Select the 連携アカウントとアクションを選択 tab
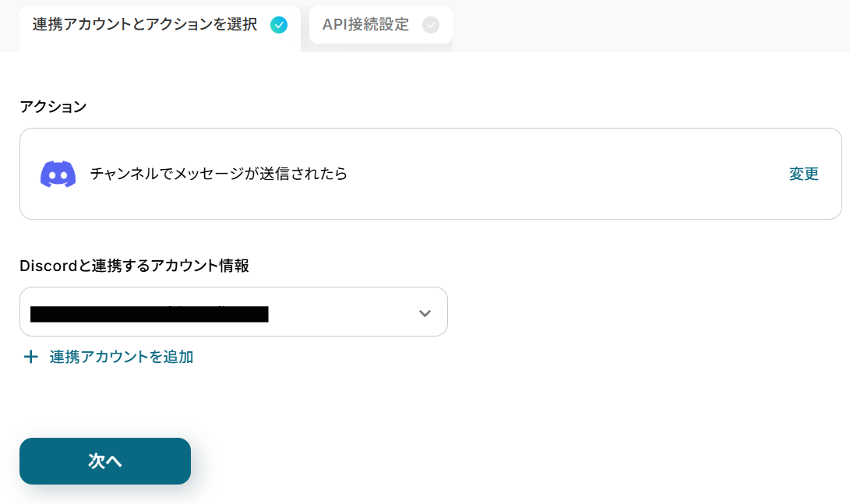This screenshot has height=504, width=850. pos(145,25)
